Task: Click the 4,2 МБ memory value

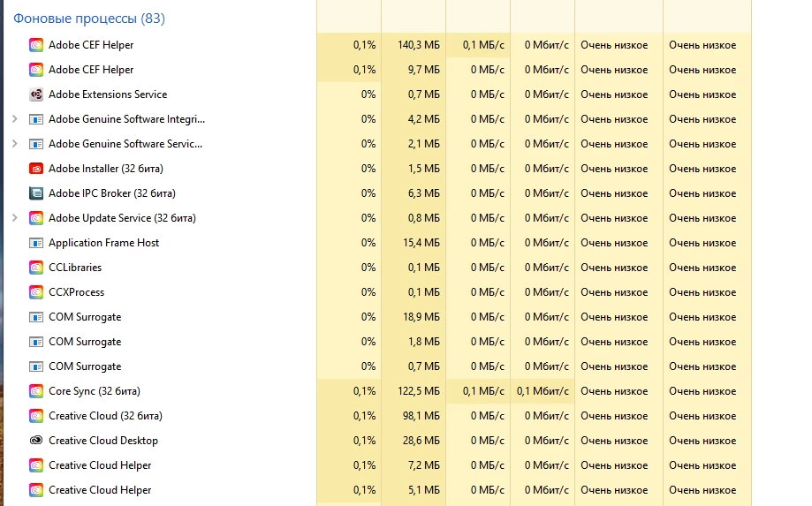Action: [x=423, y=119]
